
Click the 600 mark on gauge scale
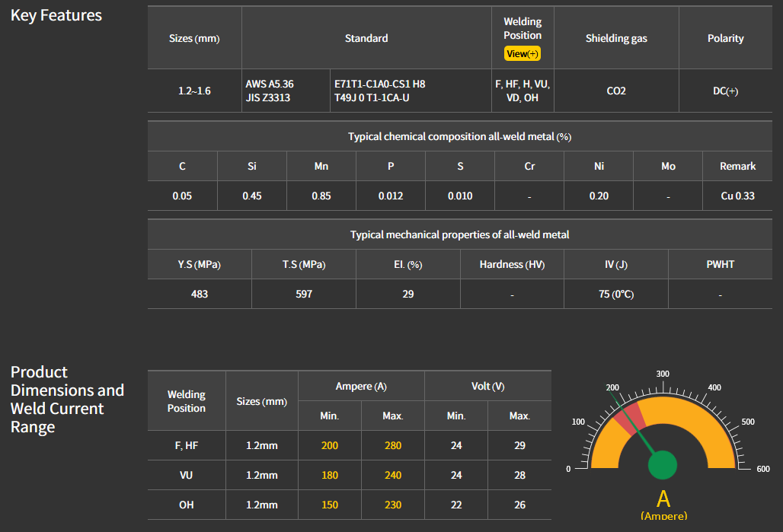tap(763, 469)
